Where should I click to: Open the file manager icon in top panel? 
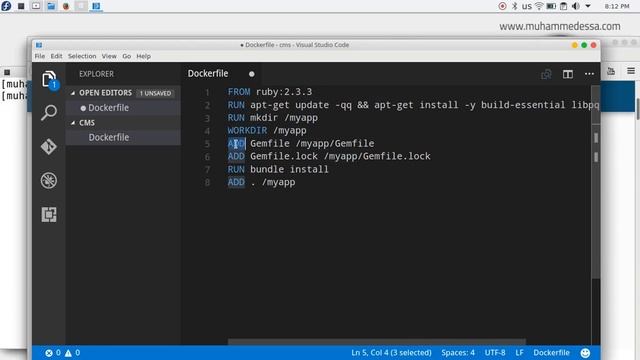51,6
